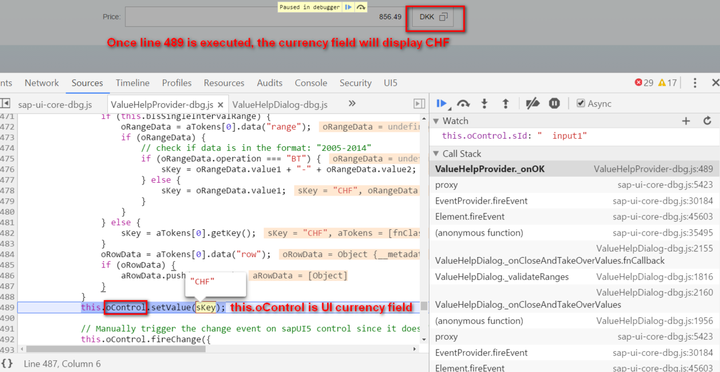Toggle pause on exceptions button
Viewport: 720px width, 372px height.
[x=554, y=104]
